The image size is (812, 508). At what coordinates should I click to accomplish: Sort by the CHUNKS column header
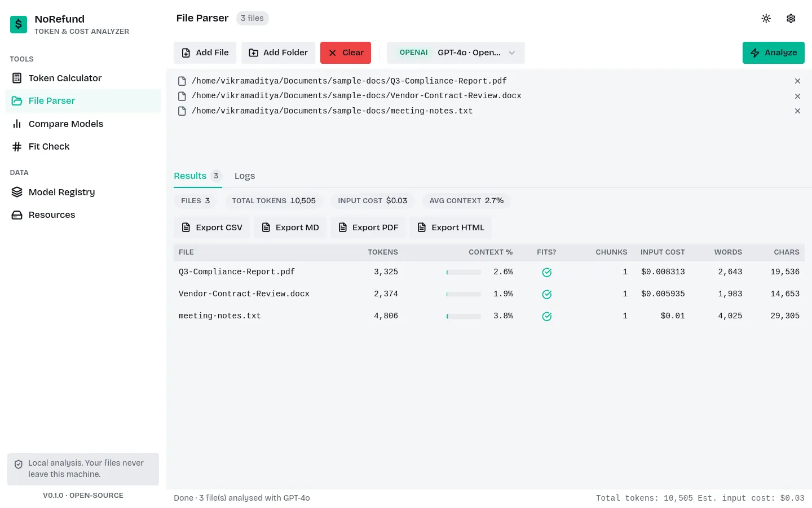point(611,252)
